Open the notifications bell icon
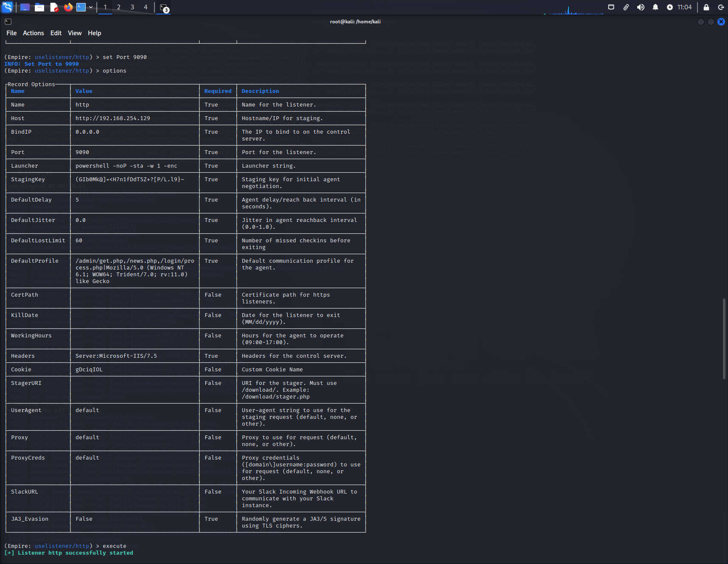 coord(655,7)
